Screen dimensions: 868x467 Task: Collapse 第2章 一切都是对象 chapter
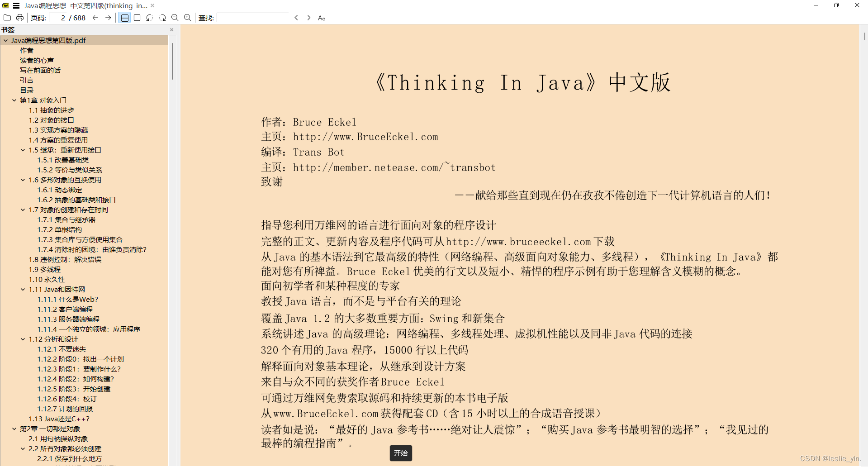(14, 429)
